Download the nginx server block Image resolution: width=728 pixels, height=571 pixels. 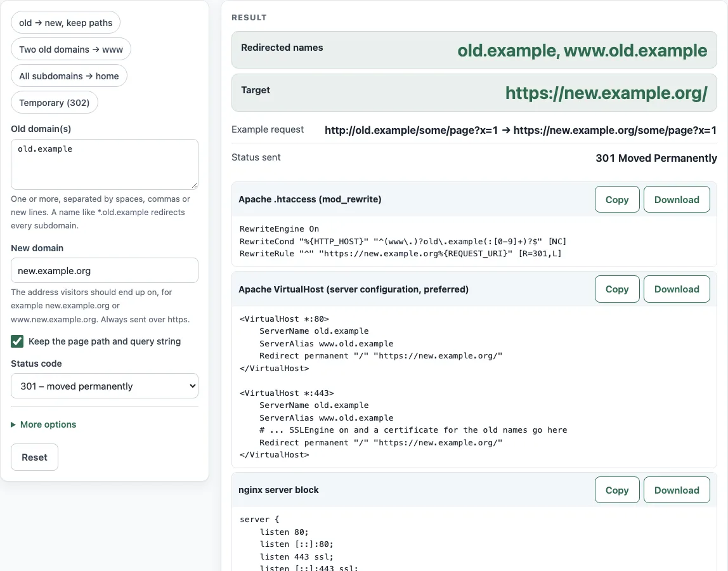[677, 490]
